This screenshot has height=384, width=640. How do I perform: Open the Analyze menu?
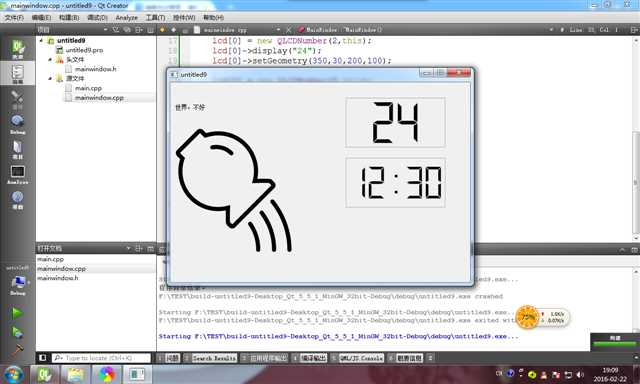(x=127, y=18)
